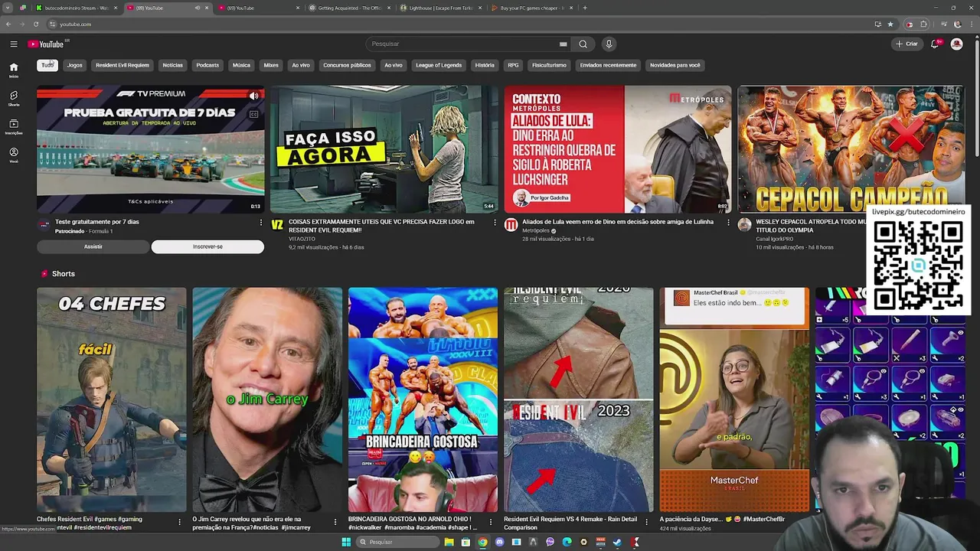
Task: Filter by Resident Evil Requiem chip
Action: coord(122,65)
